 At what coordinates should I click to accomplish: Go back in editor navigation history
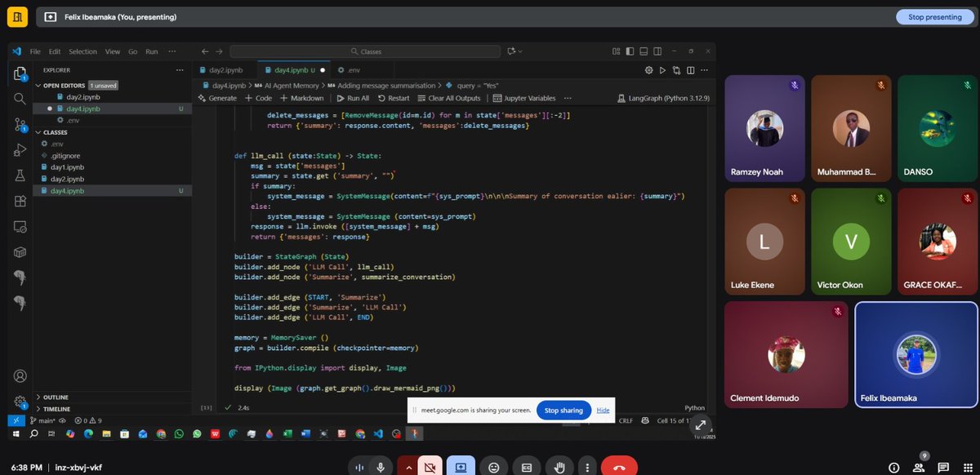[206, 51]
